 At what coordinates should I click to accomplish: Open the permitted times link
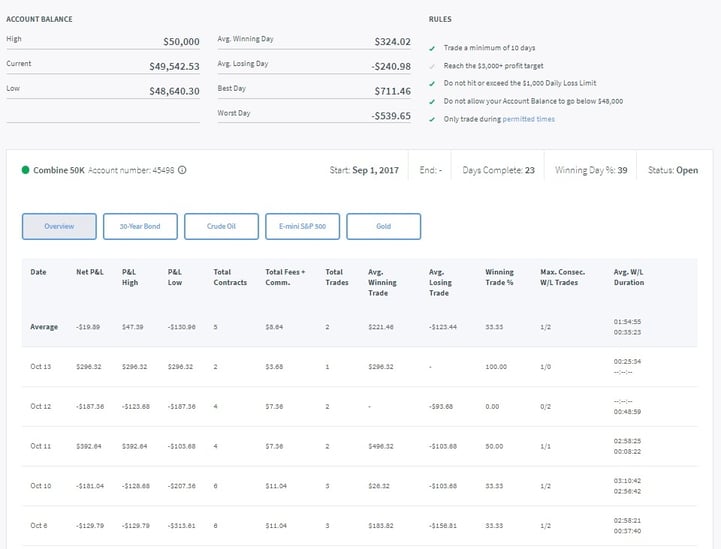530,119
